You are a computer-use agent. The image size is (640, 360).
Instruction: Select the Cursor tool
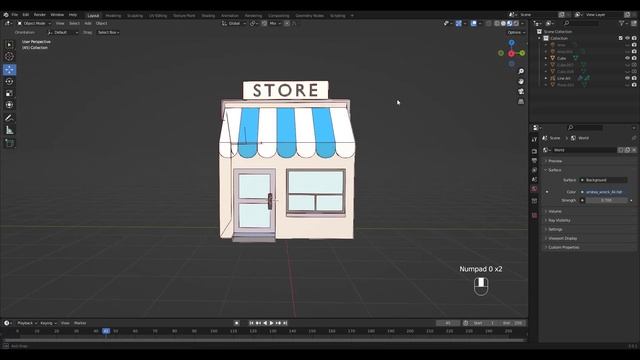tap(9, 56)
